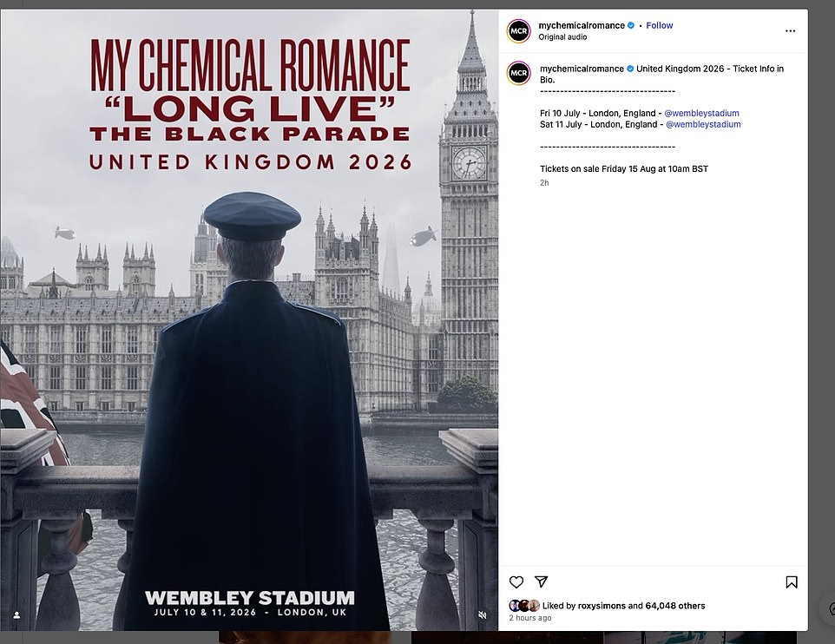The image size is (835, 644).
Task: Share the post via the paper plane icon
Action: click(542, 582)
